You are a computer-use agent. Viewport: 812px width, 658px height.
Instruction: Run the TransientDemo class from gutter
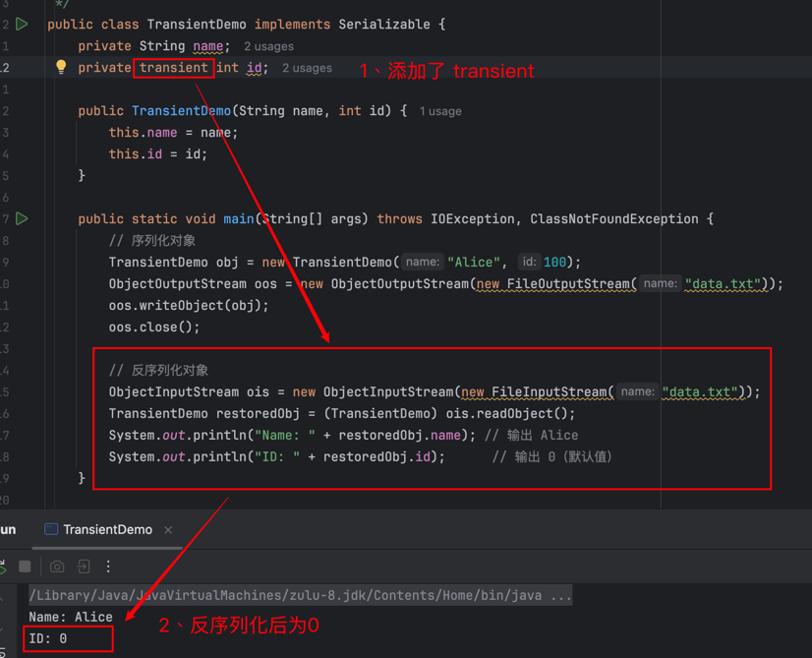point(22,24)
